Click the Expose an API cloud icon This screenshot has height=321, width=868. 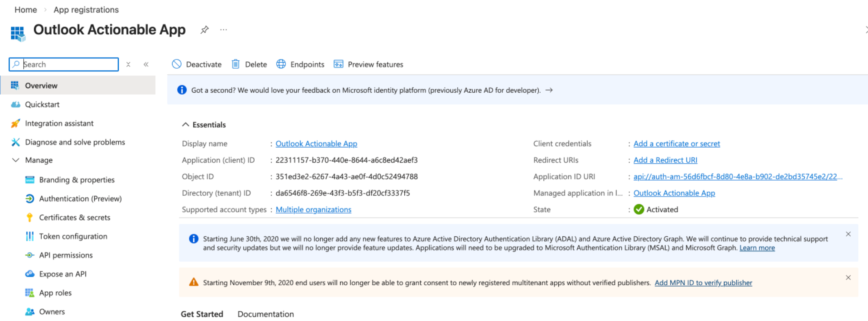[30, 274]
